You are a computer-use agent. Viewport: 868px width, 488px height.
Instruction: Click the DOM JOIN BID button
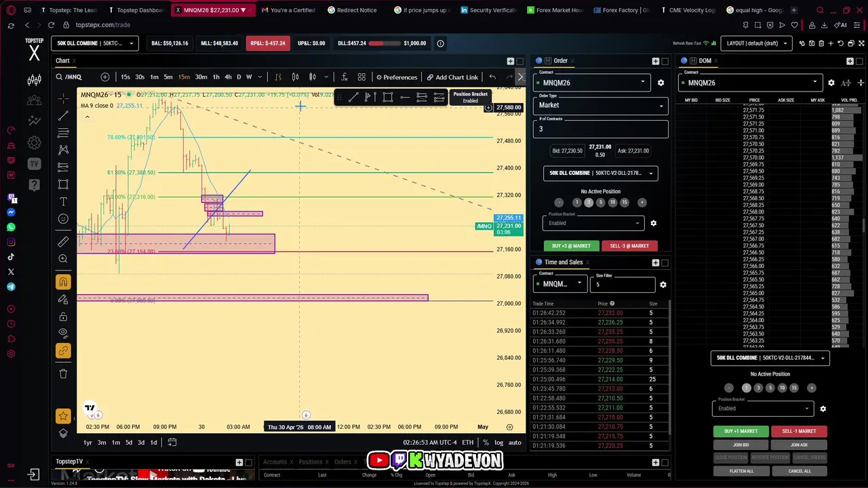(741, 445)
